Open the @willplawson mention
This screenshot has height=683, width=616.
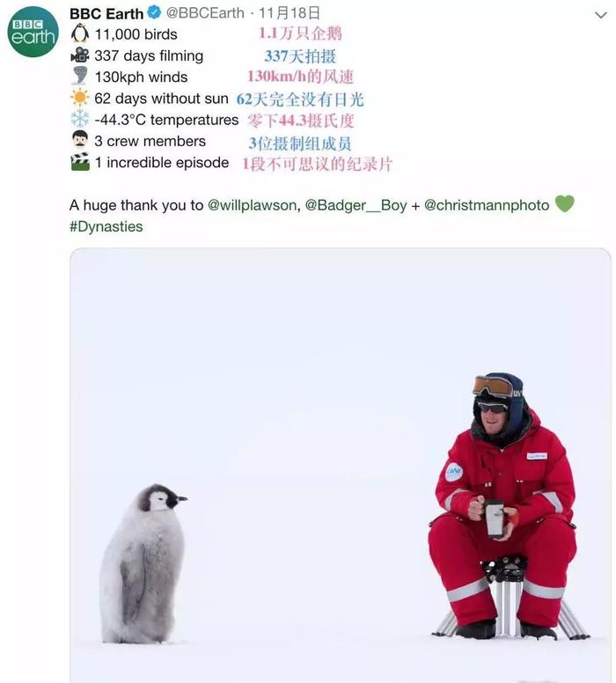252,205
